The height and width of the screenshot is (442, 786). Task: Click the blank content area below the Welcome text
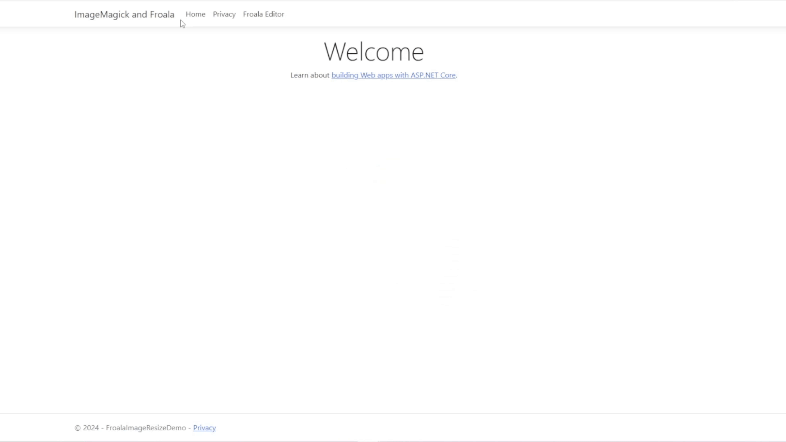tap(393, 240)
